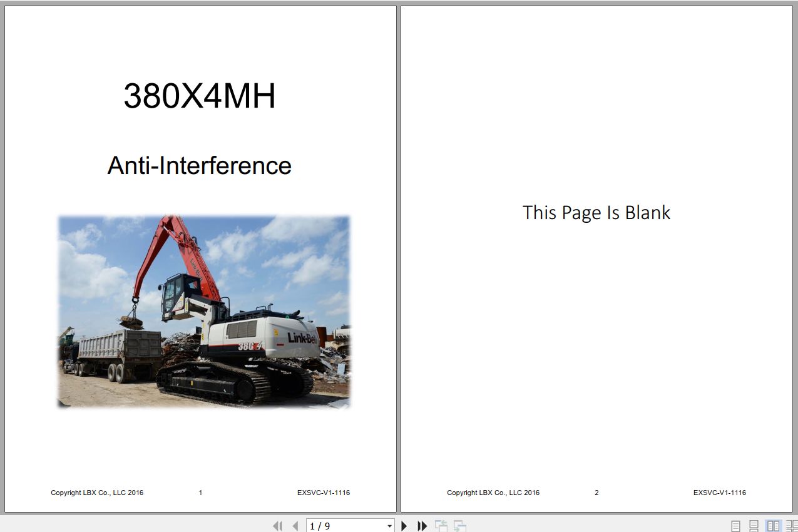Return to the first page

point(277,526)
